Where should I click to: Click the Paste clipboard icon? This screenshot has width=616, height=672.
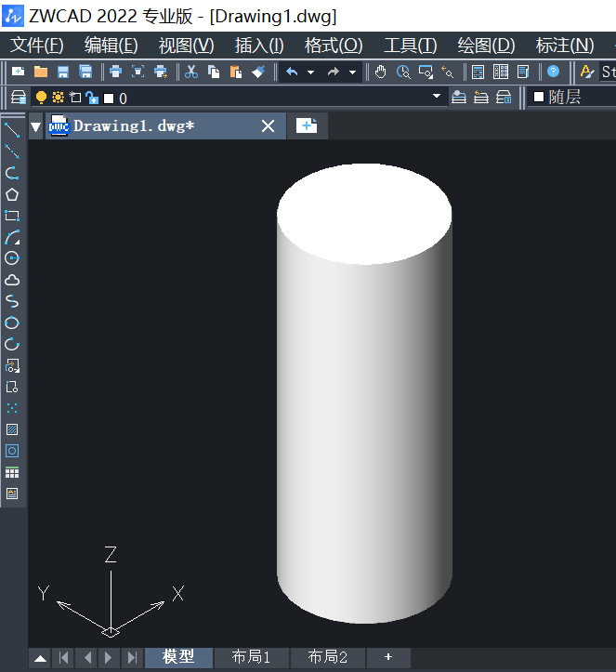tap(236, 72)
